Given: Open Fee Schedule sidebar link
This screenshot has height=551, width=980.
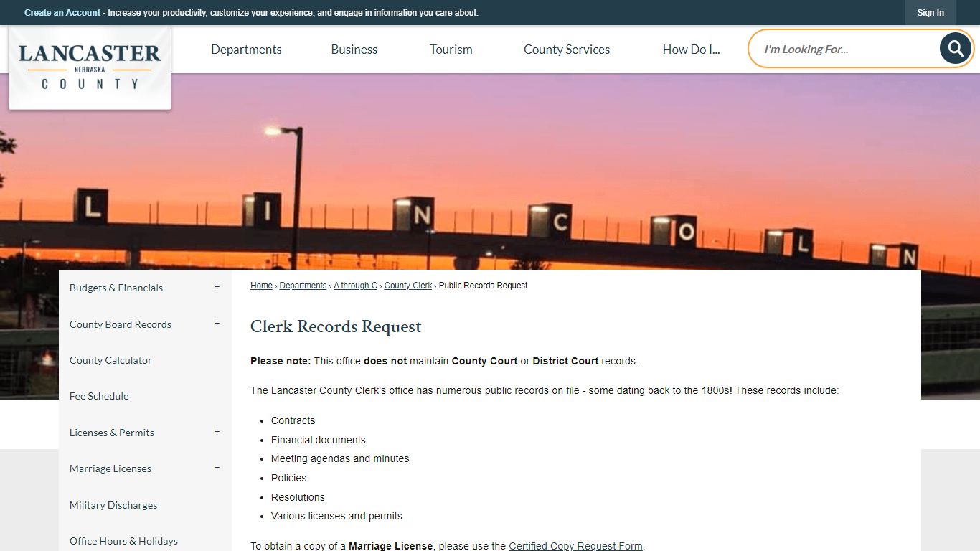Looking at the screenshot, I should [99, 396].
